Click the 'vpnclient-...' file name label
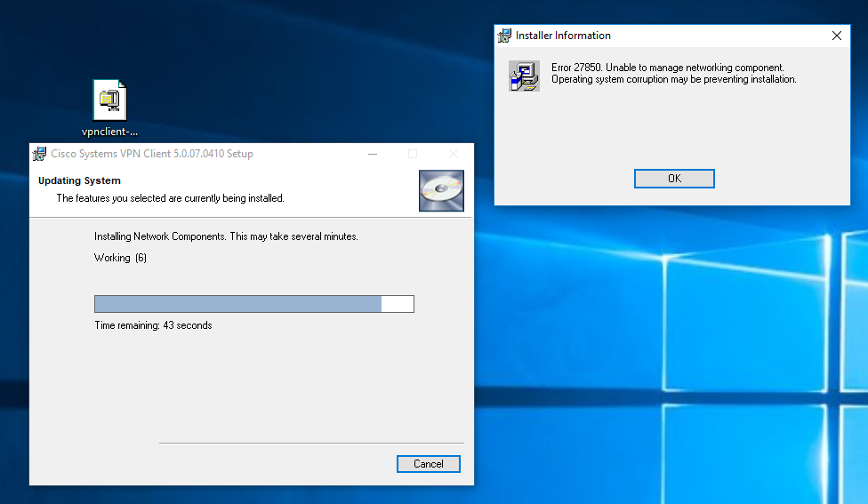This screenshot has width=868, height=504. pos(109,132)
